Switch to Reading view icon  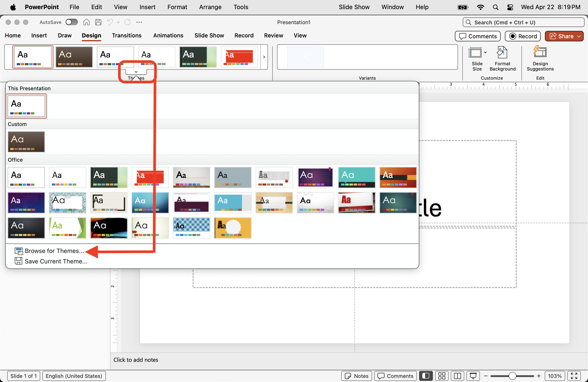click(457, 376)
